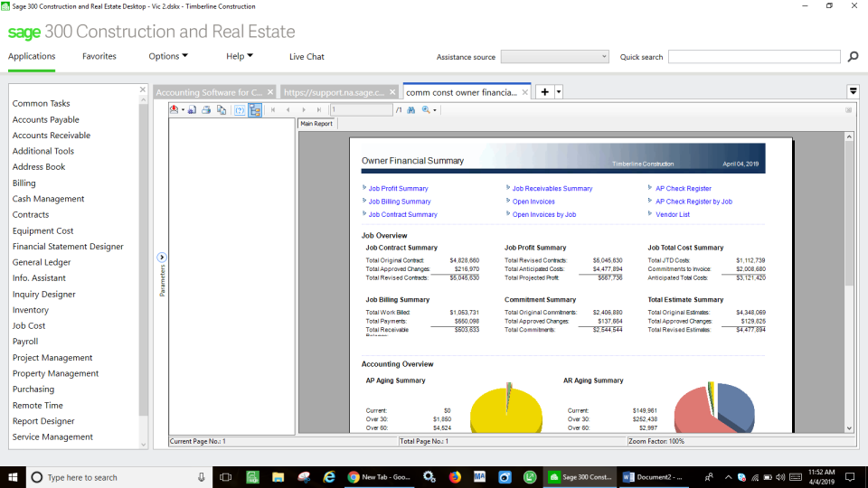Open Internet Explorer on taskbar
Image resolution: width=868 pixels, height=488 pixels.
(x=329, y=477)
